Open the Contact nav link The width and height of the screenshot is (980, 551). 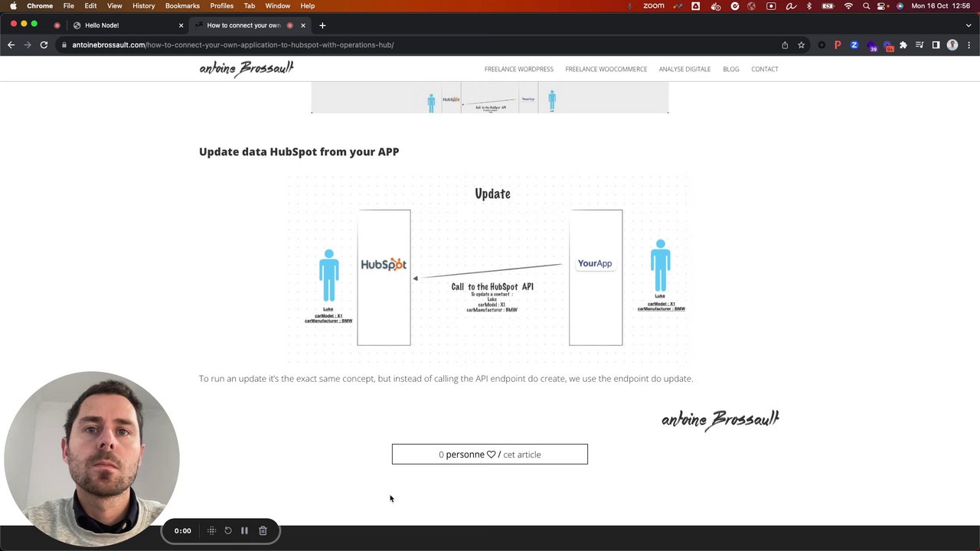click(x=765, y=69)
